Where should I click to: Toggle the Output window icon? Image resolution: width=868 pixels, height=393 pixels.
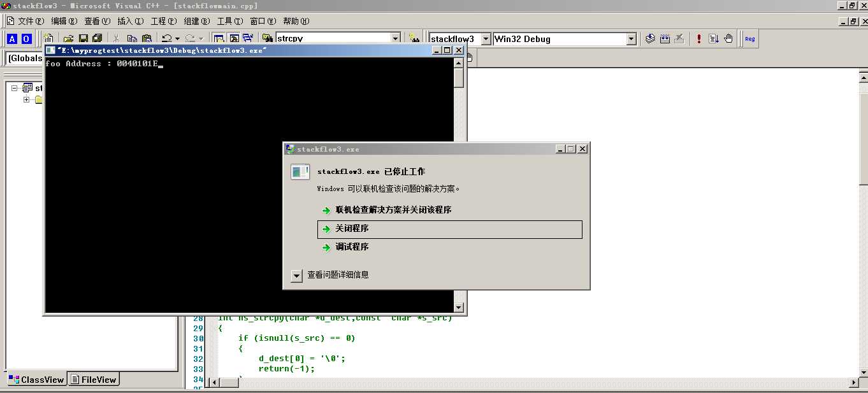[x=234, y=39]
